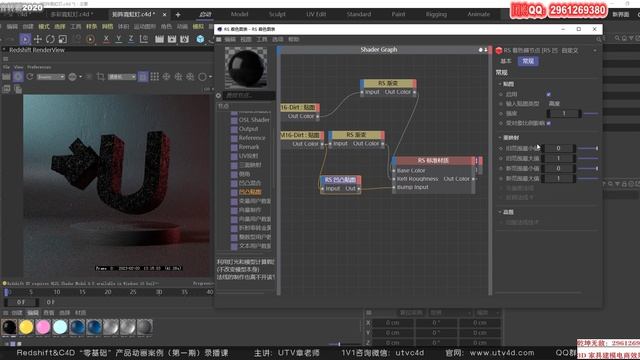
Task: Click the red Redshift node icon in attribute header
Action: [x=499, y=51]
